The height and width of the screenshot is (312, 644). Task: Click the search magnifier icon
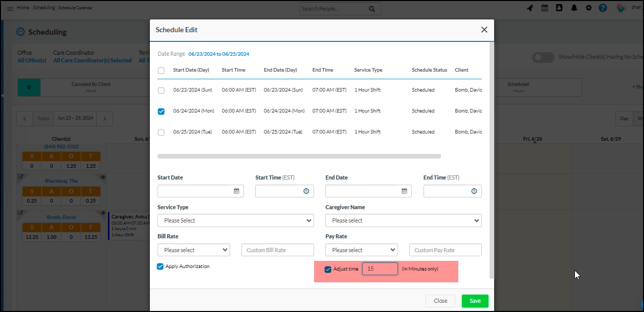point(371,9)
